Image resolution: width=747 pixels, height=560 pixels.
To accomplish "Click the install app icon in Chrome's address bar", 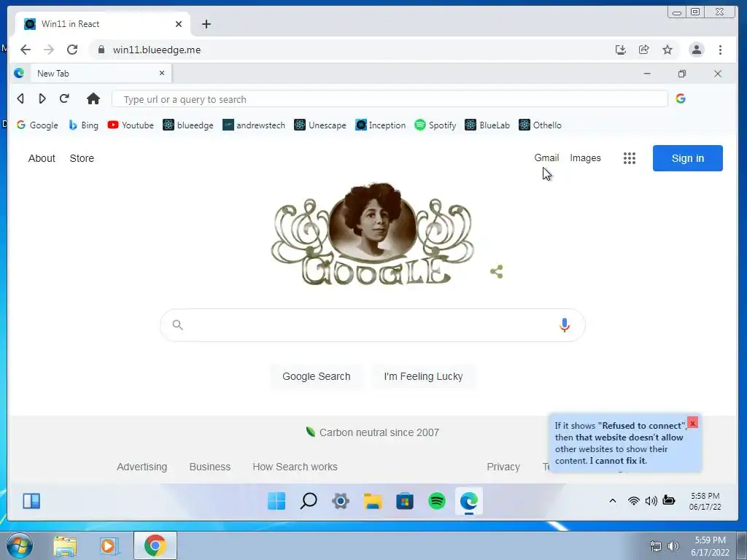I will coord(620,50).
